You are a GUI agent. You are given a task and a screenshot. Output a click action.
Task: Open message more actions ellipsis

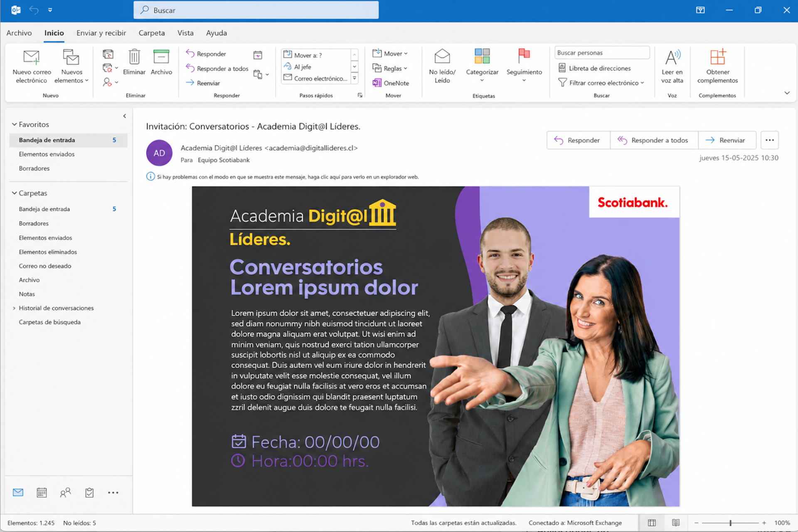coord(770,140)
